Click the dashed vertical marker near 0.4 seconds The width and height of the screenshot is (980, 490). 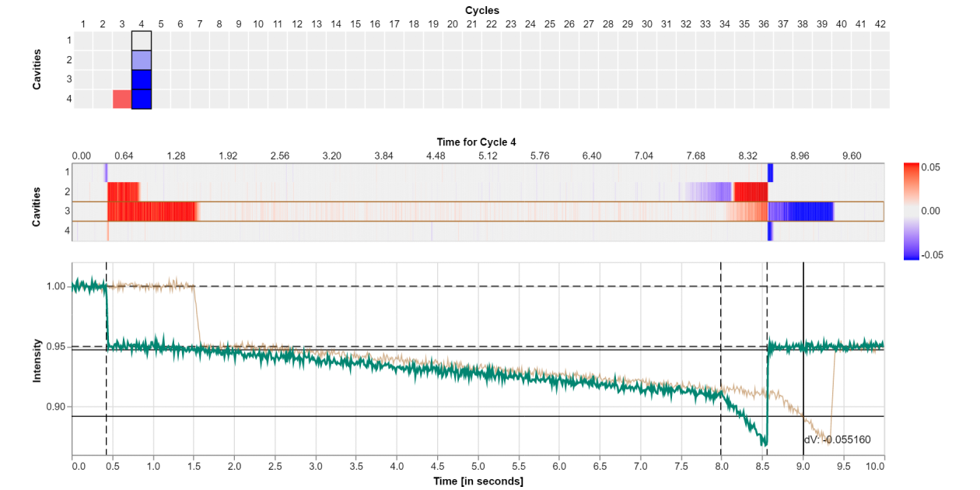click(x=106, y=358)
